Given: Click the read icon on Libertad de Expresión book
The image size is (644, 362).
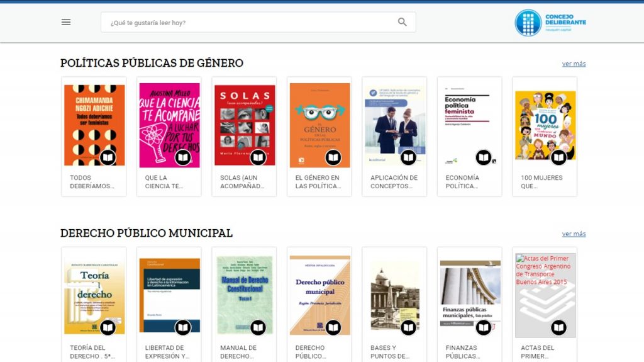Looking at the screenshot, I should [x=183, y=327].
